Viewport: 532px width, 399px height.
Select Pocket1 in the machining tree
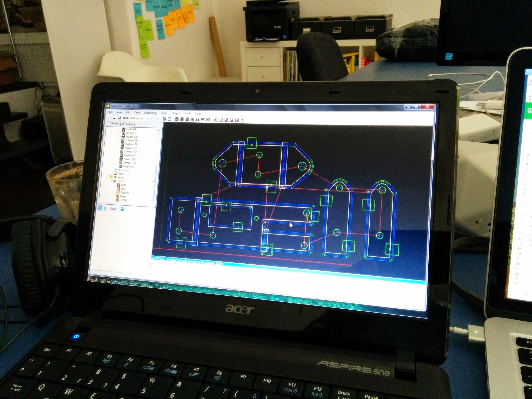point(124,193)
